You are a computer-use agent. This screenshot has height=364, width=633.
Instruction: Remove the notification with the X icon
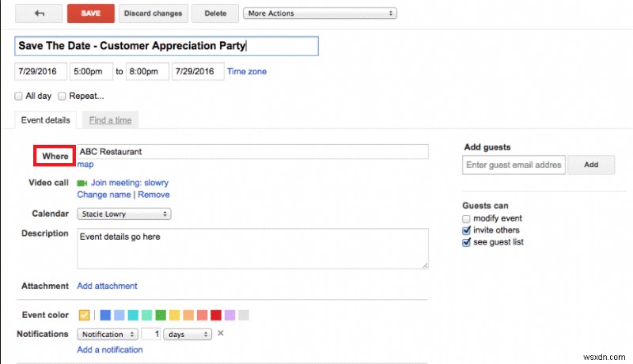coord(221,333)
